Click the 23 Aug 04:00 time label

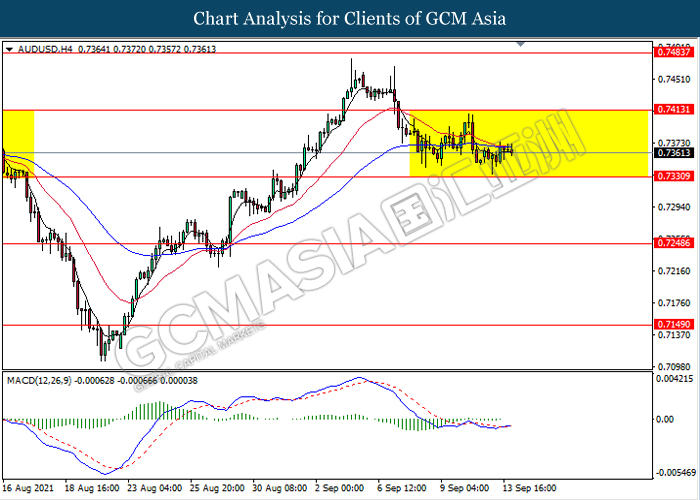click(x=154, y=488)
